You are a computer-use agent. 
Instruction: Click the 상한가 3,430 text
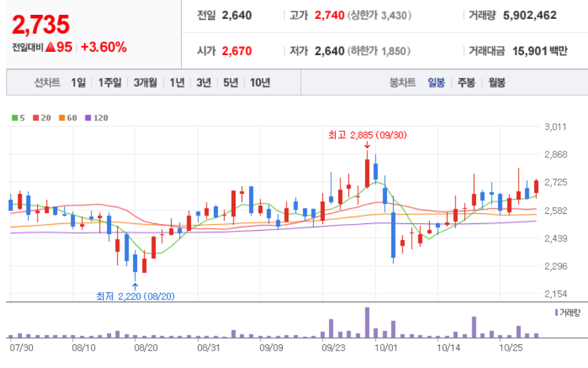(379, 15)
